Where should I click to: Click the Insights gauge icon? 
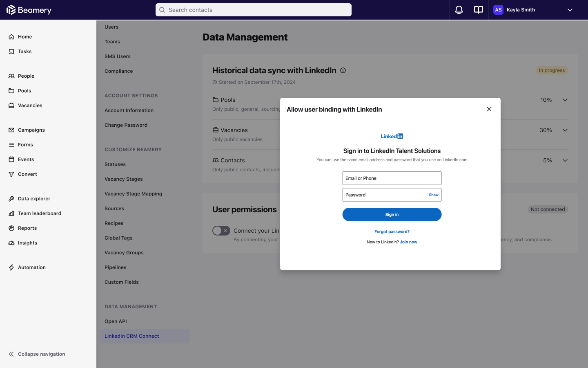(x=11, y=243)
